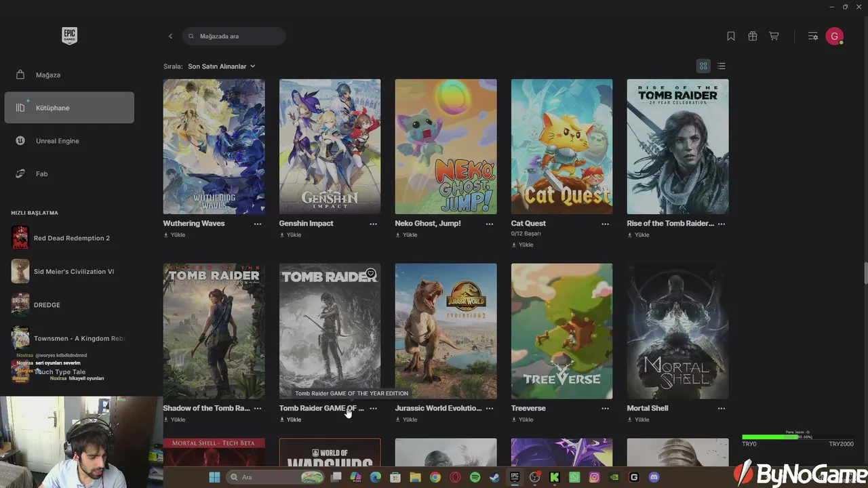Open options menu for Cat Quest
This screenshot has width=868, height=488.
606,224
